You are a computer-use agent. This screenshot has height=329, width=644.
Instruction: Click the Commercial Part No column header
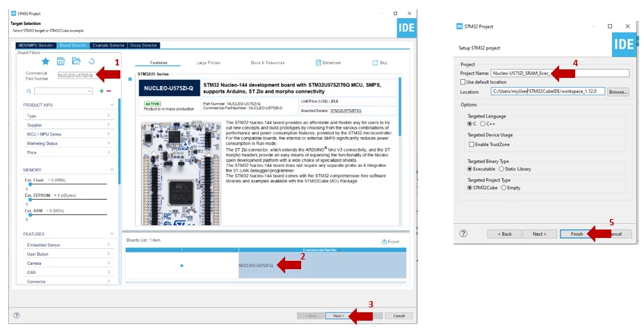[323, 250]
